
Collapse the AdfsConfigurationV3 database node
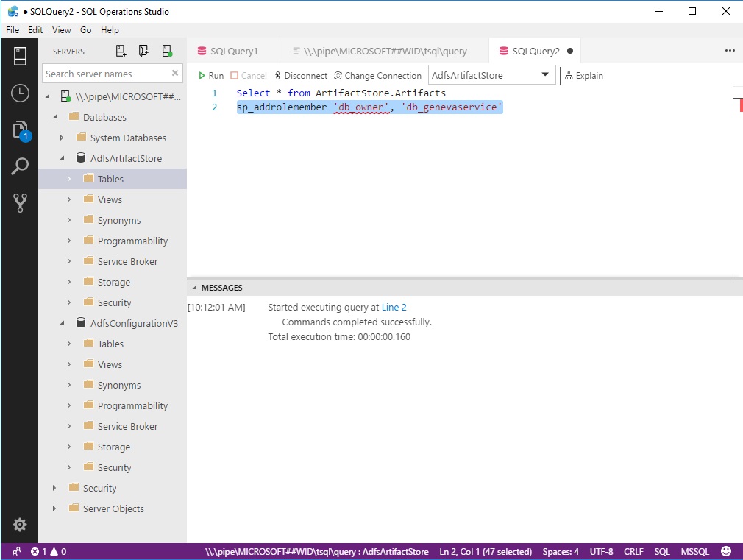pos(62,323)
